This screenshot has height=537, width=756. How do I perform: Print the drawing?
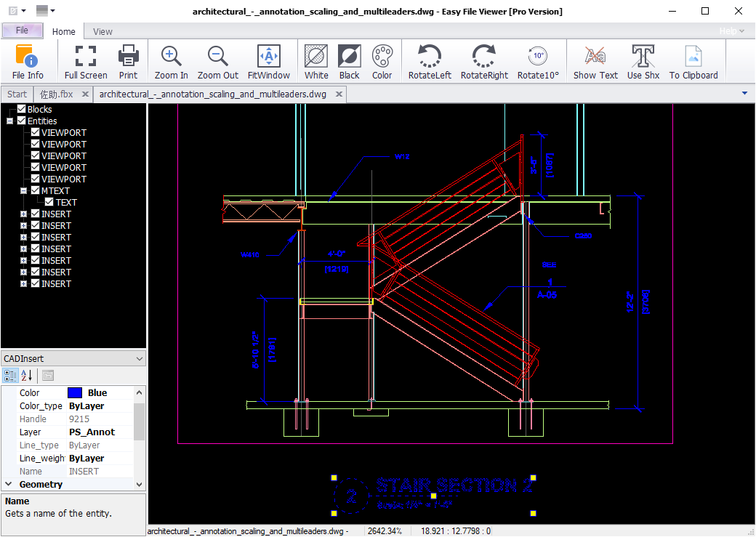tap(128, 62)
